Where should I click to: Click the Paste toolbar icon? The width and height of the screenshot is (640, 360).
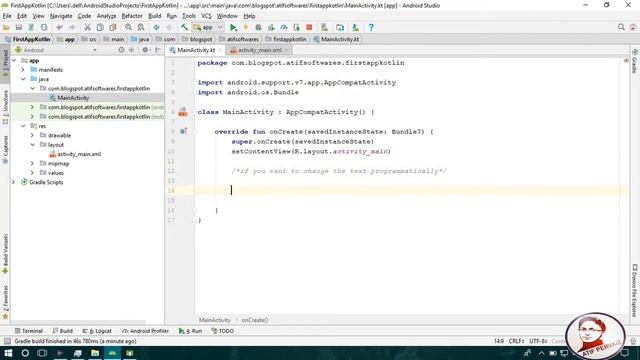click(113, 27)
